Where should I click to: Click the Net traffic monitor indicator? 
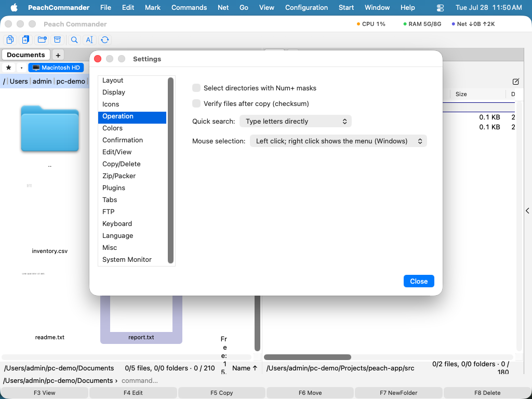(x=473, y=24)
